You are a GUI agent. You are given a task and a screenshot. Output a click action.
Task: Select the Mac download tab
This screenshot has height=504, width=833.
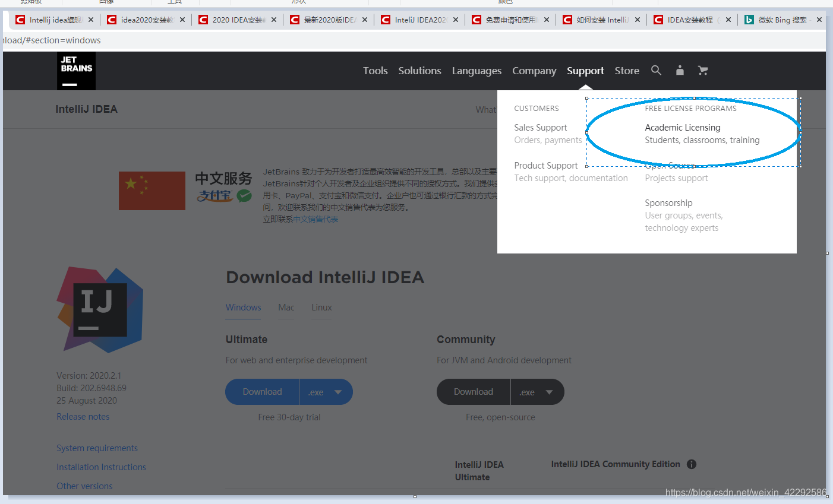coord(286,308)
